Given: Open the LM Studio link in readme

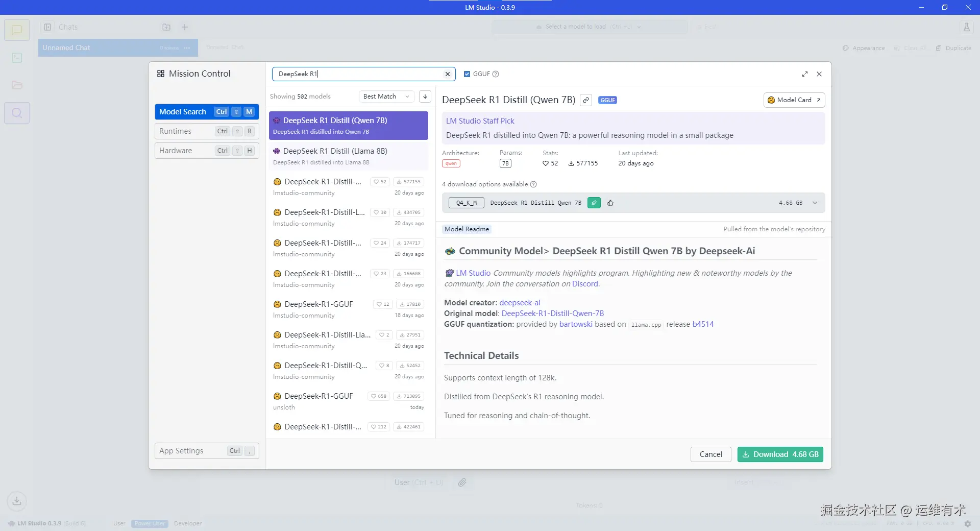Looking at the screenshot, I should tap(473, 273).
